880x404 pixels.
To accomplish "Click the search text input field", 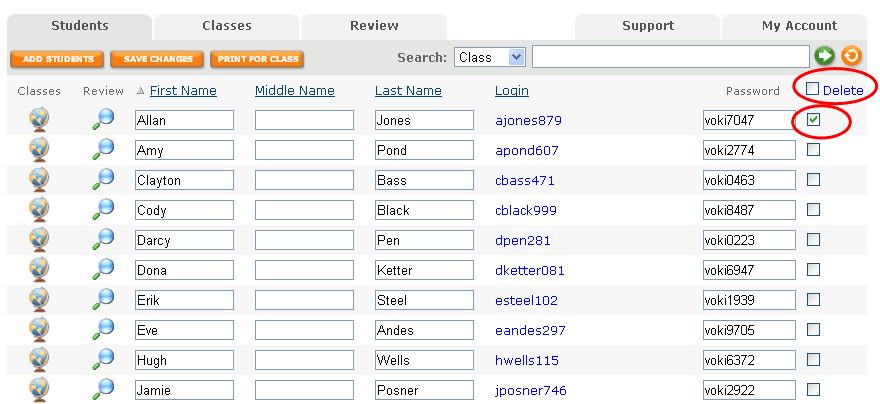I will (x=670, y=57).
